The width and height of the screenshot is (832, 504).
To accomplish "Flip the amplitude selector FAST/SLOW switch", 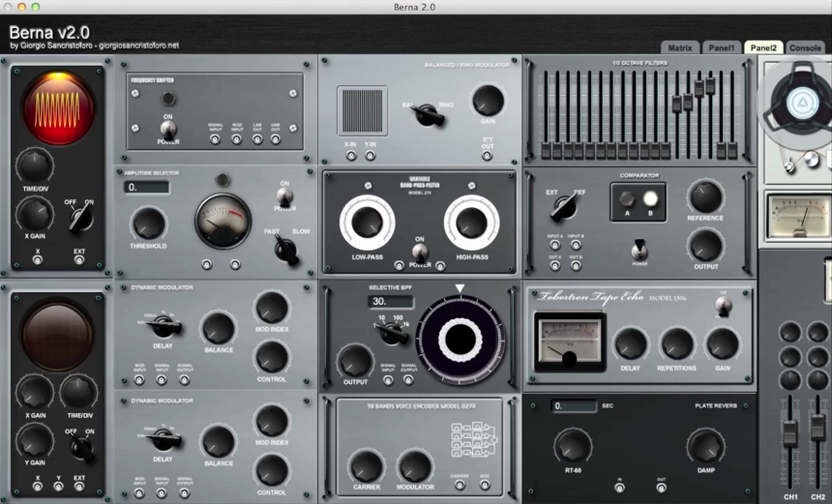I will (x=284, y=250).
